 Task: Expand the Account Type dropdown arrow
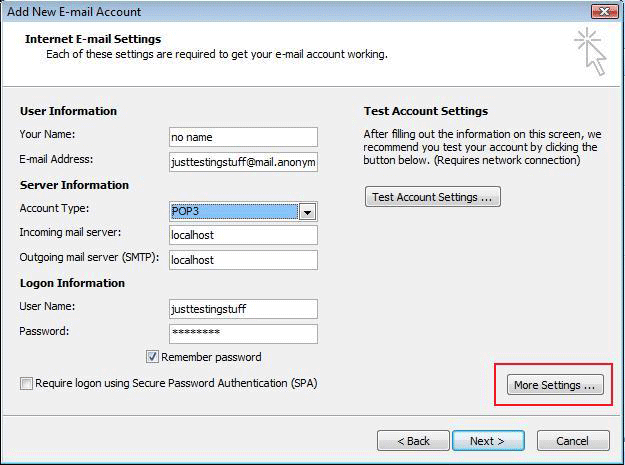tap(308, 211)
